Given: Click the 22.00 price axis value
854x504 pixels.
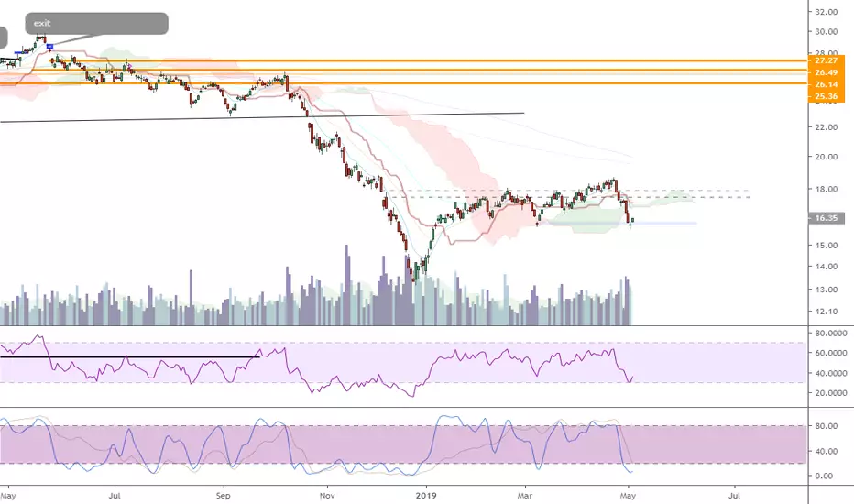Looking at the screenshot, I should click(826, 127).
